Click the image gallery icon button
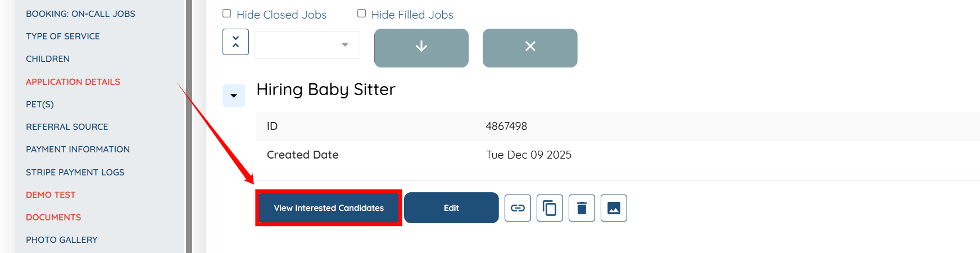 tap(614, 208)
